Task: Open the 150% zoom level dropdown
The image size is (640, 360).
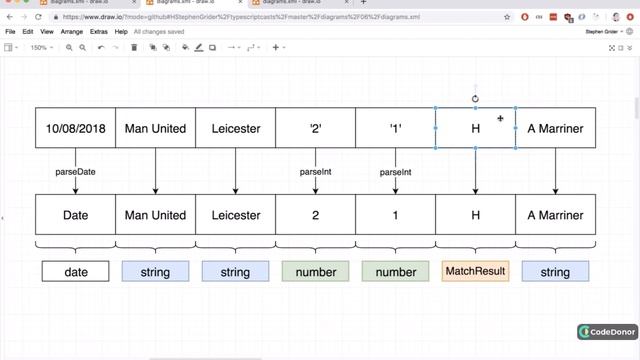Action: click(x=42, y=48)
